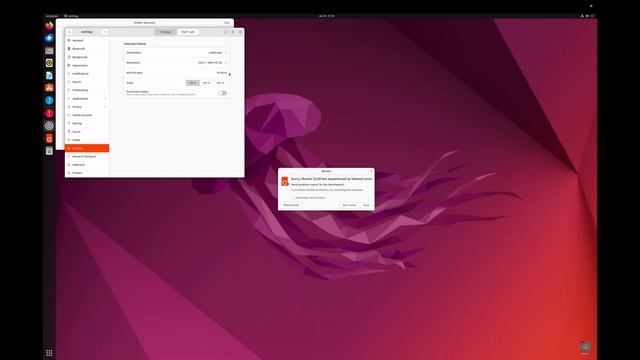Click Send in the error dialog
Image resolution: width=640 pixels, height=360 pixels.
pyautogui.click(x=366, y=205)
